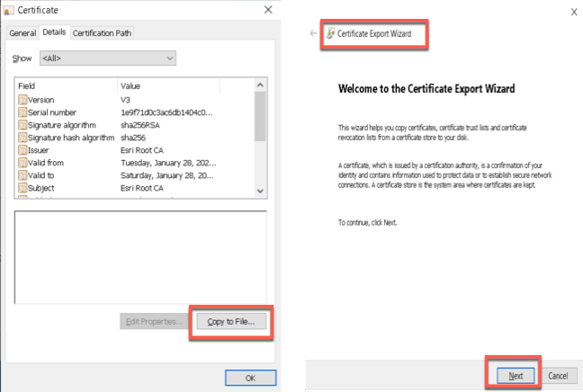Screen dimensions: 583x392
Task: Click inside the empty field details box
Action: (140, 257)
